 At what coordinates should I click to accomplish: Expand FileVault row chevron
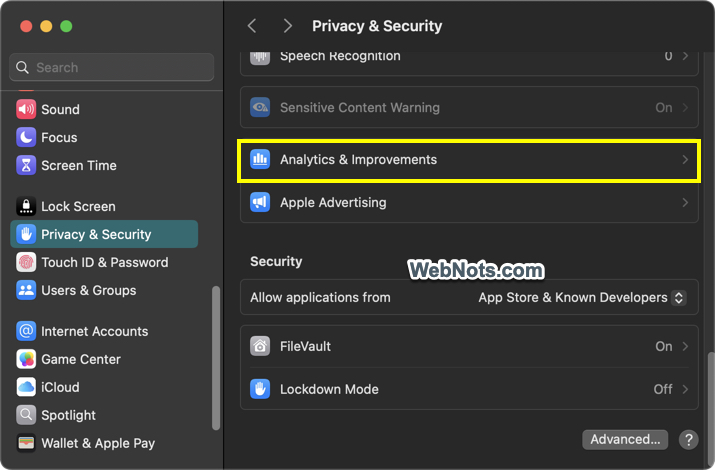point(685,346)
